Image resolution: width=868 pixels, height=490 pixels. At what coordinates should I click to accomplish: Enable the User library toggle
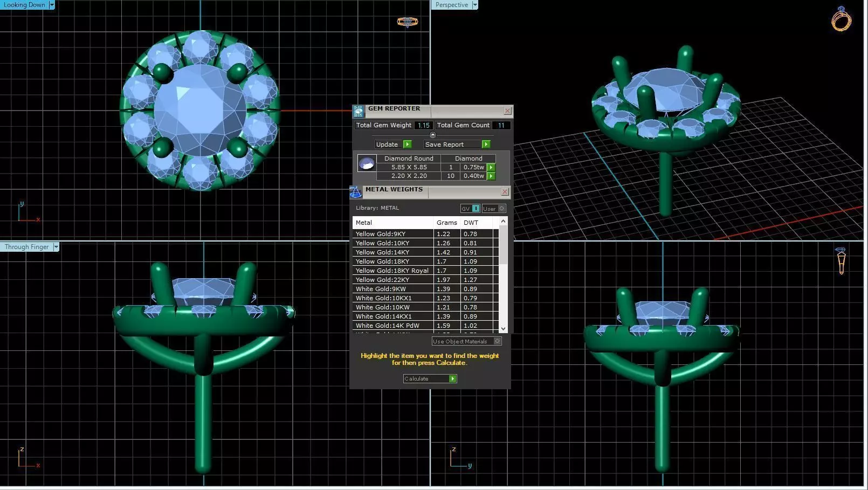[x=494, y=209]
